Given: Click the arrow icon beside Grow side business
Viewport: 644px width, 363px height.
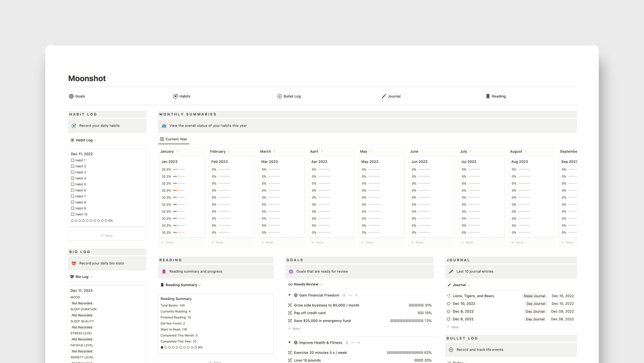Looking at the screenshot, I should (290, 305).
